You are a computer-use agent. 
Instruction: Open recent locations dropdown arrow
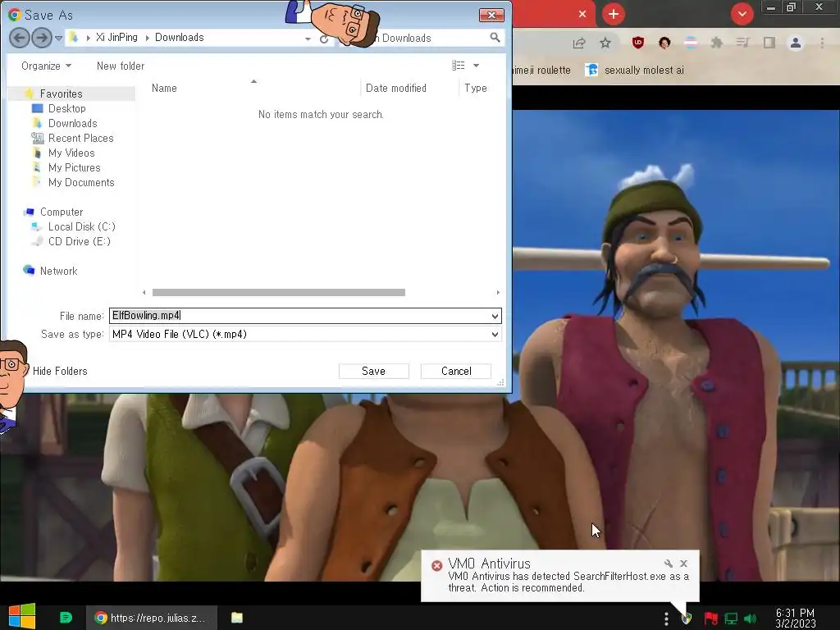coord(58,38)
